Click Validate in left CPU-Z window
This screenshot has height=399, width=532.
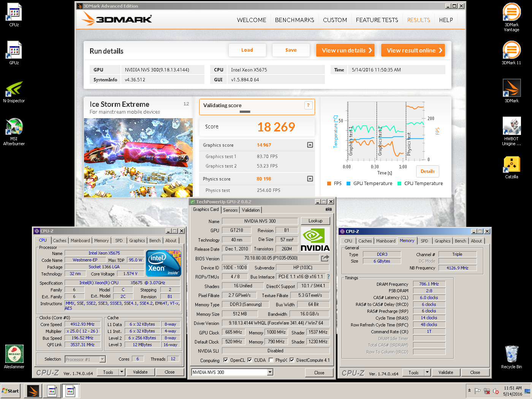point(140,372)
